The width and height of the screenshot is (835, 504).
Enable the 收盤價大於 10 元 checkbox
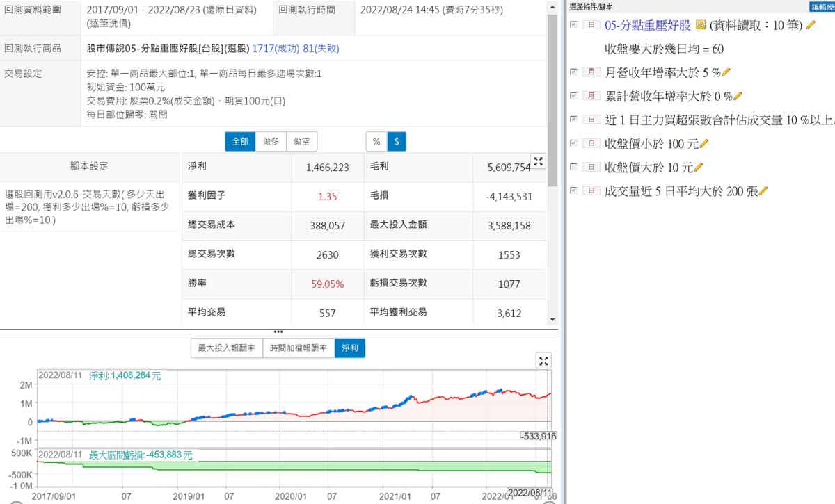pos(573,168)
